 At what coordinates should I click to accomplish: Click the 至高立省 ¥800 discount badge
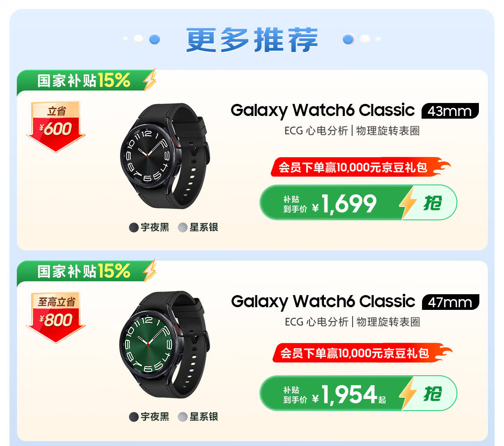coord(56,317)
